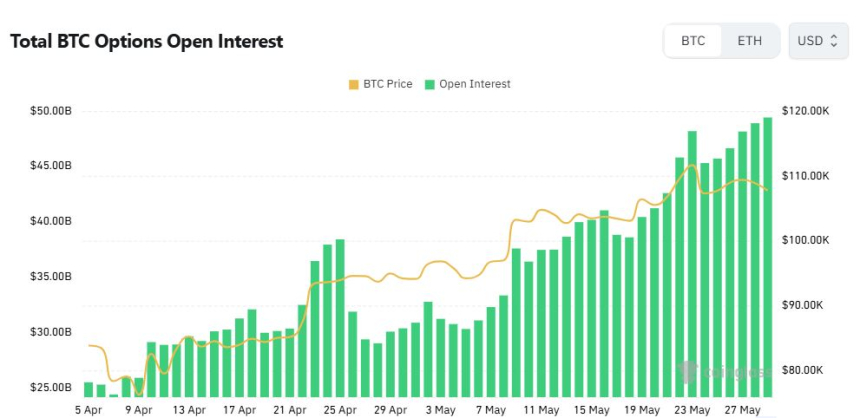Image resolution: width=860 pixels, height=418 pixels.
Task: Click the 23 May open interest bar
Action: (692, 264)
